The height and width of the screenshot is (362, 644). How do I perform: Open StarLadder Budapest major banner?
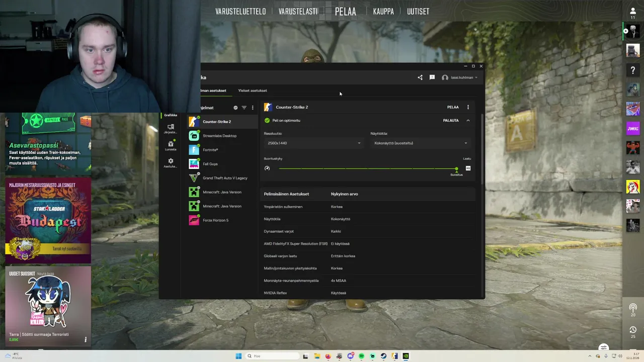(48, 221)
